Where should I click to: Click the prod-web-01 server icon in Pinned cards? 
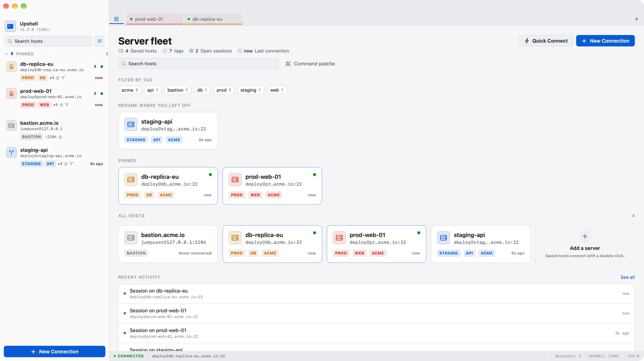tap(235, 180)
